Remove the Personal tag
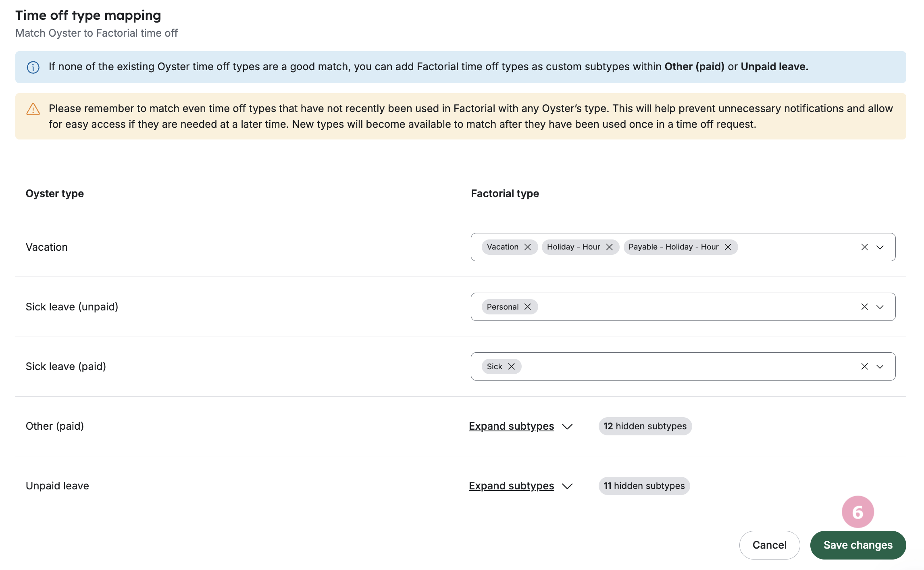This screenshot has height=570, width=924. (x=527, y=307)
